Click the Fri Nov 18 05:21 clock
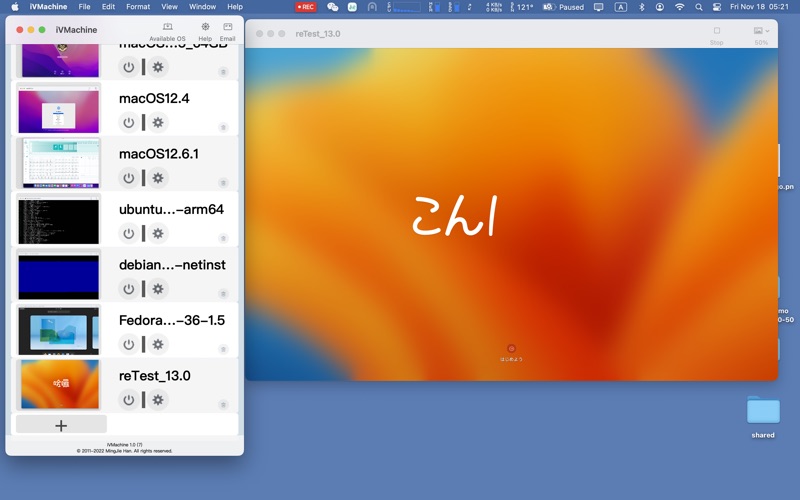 759,7
